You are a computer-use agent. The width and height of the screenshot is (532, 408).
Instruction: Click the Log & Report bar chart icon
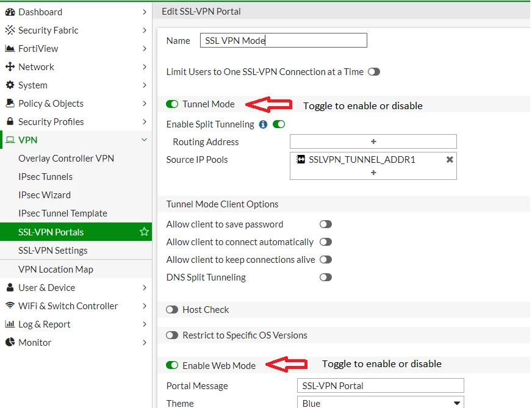point(10,324)
